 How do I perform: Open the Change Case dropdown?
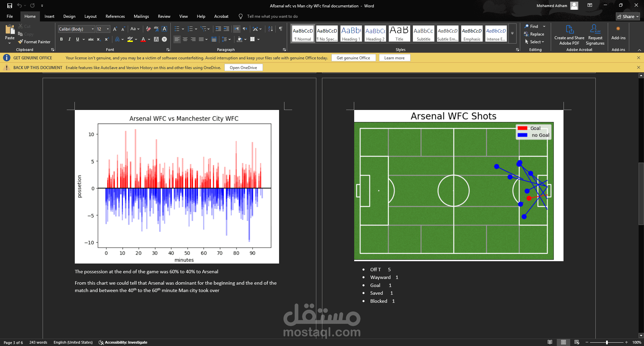pos(135,29)
